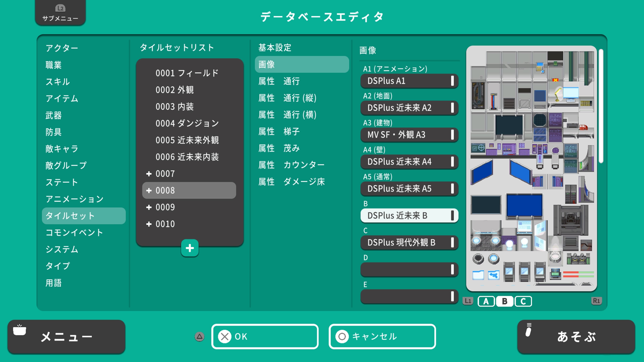The image size is (644, 362).
Task: Select tileset 0005 近未来外観 from the list
Action: click(188, 140)
